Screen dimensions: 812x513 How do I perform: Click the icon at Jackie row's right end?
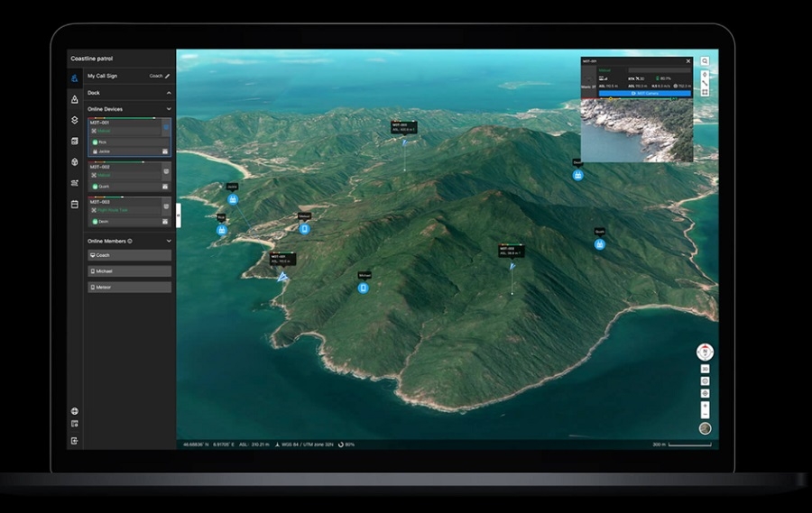click(x=165, y=151)
